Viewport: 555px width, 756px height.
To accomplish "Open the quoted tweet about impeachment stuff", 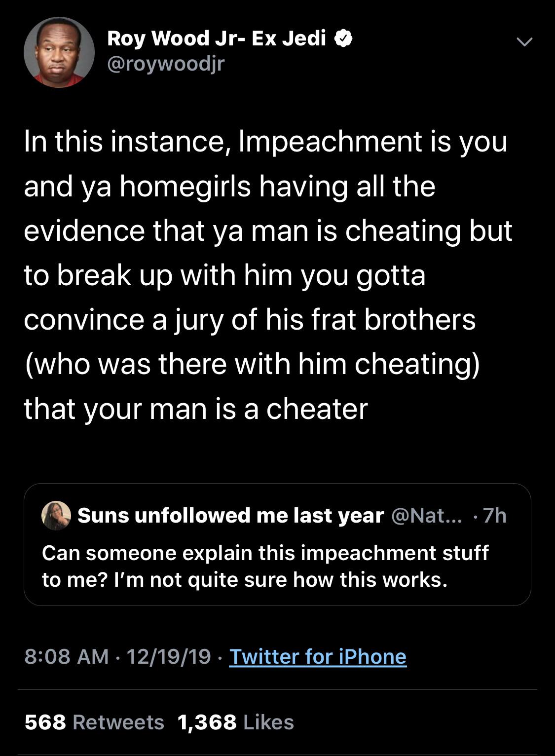I will coord(277,544).
